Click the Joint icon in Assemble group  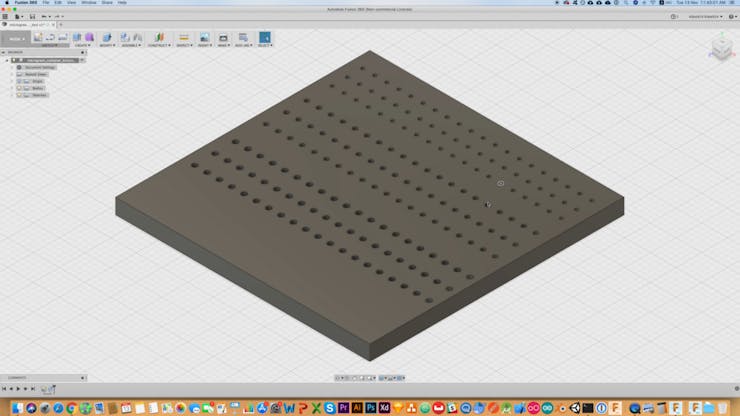click(x=138, y=37)
